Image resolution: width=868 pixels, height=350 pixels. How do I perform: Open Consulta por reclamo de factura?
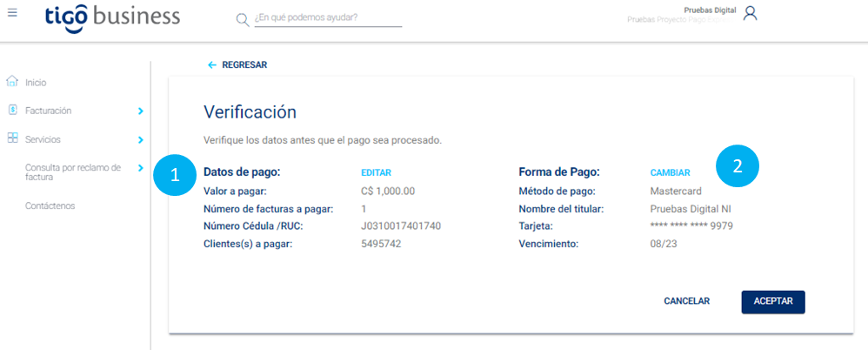[x=72, y=172]
